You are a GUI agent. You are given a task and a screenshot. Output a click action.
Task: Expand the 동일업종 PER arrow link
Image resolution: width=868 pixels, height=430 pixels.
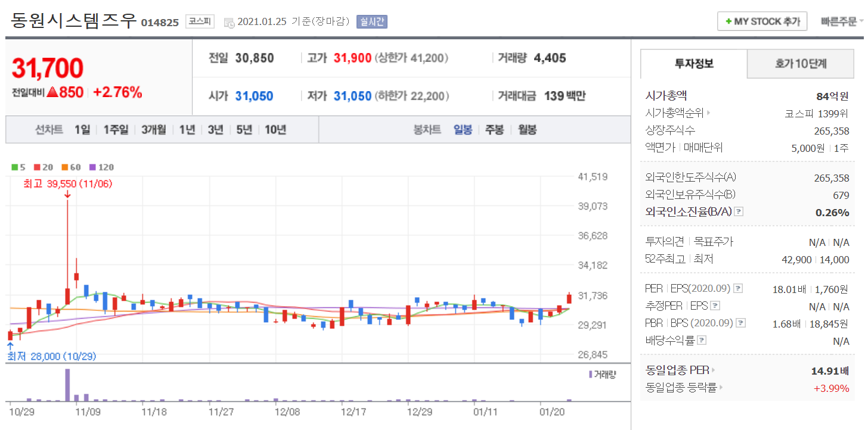(712, 370)
